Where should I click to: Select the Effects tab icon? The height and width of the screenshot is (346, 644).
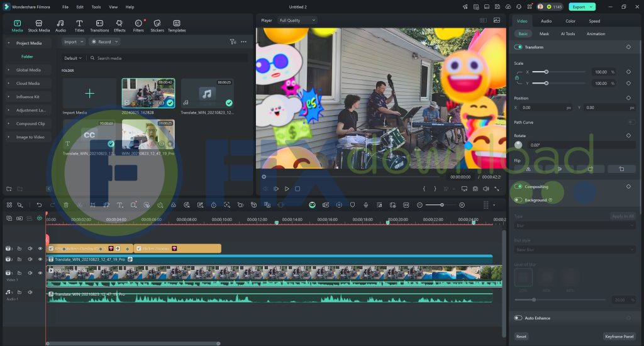tap(119, 25)
